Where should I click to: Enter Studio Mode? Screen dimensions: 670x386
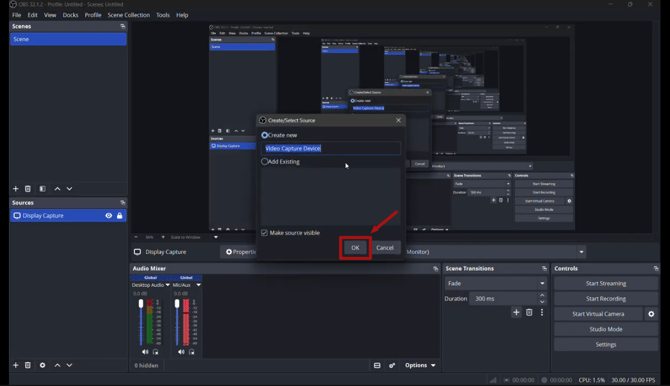tap(605, 329)
